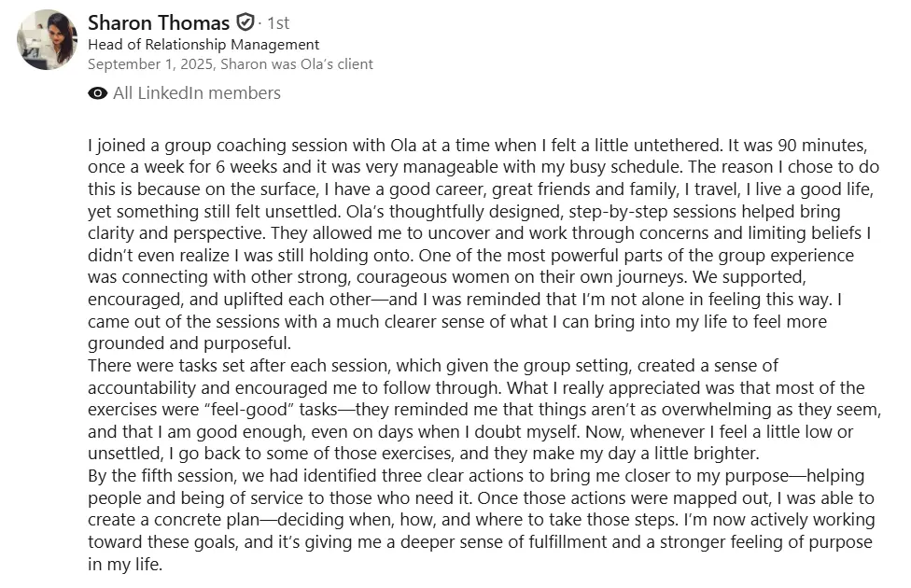The width and height of the screenshot is (911, 588).
Task: Click the September 1, 2025 date text
Action: (150, 63)
